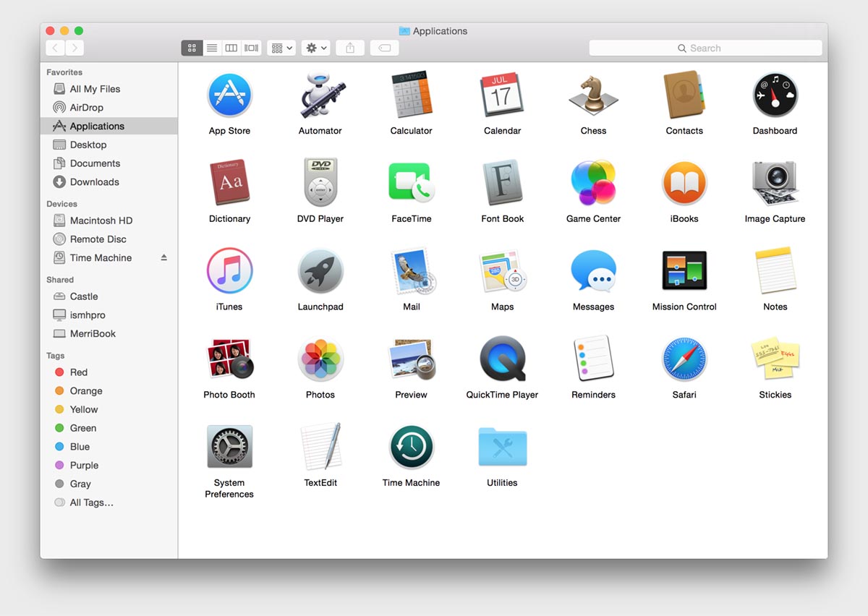The height and width of the screenshot is (616, 868).
Task: Open Documents in the sidebar
Action: coord(109,163)
